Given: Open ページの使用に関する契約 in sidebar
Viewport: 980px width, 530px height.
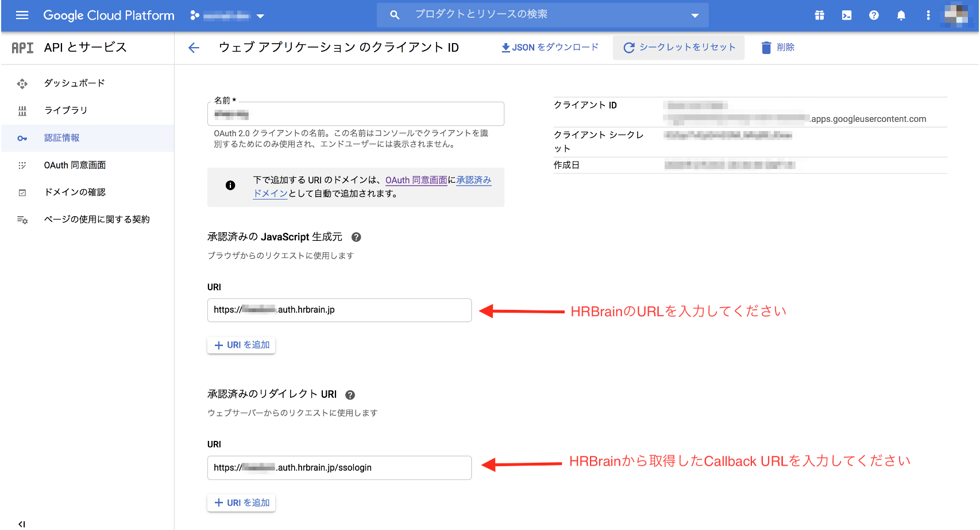Looking at the screenshot, I should click(x=88, y=220).
